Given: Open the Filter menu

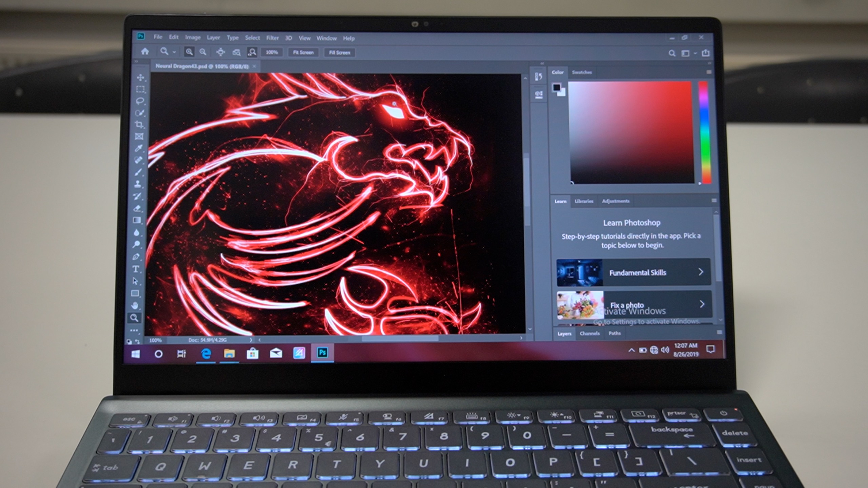Looking at the screenshot, I should [272, 38].
